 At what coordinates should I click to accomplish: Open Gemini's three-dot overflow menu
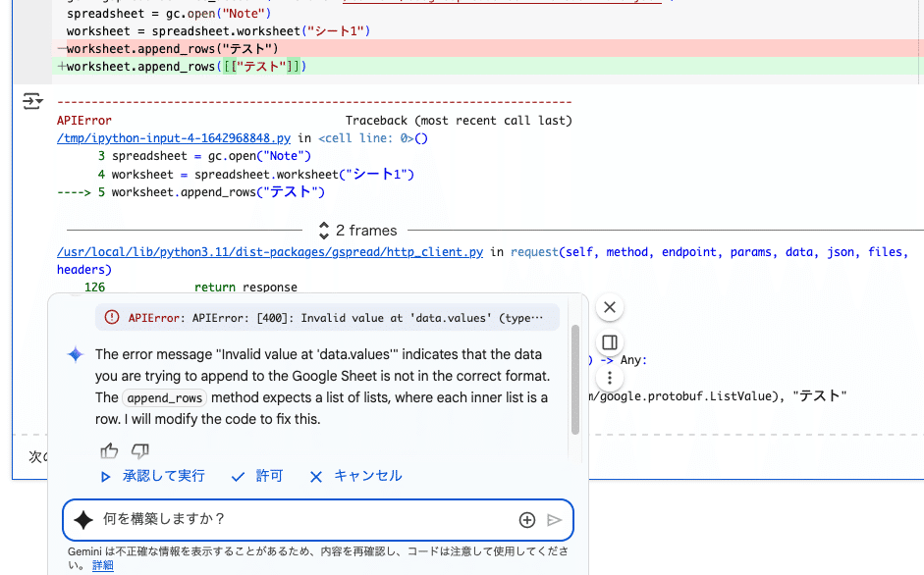[x=609, y=378]
